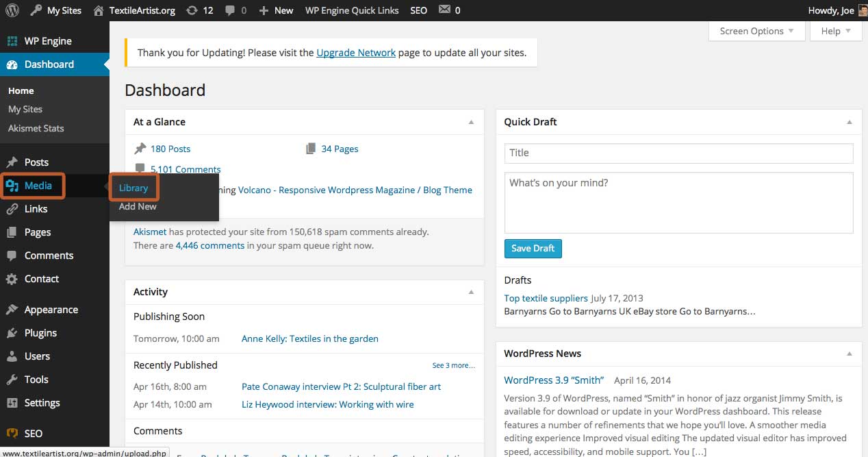Open the 34 Pages link
This screenshot has height=457, width=868.
click(x=340, y=149)
